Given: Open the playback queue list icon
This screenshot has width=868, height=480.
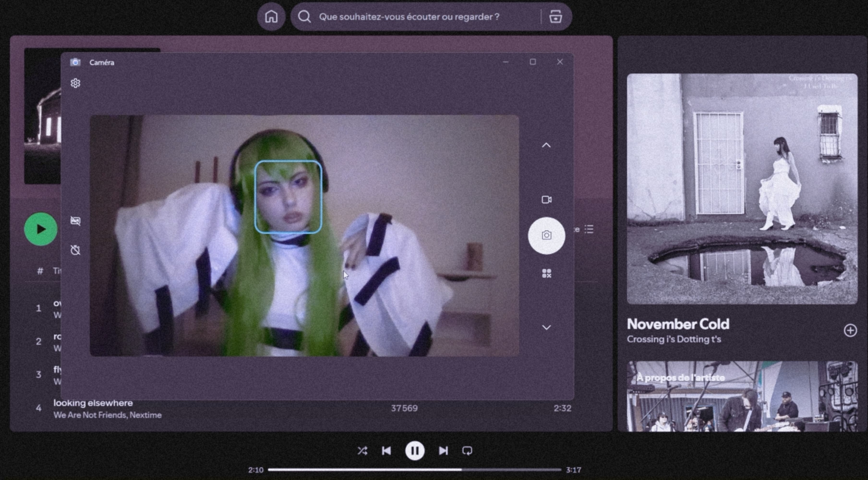Looking at the screenshot, I should click(589, 229).
